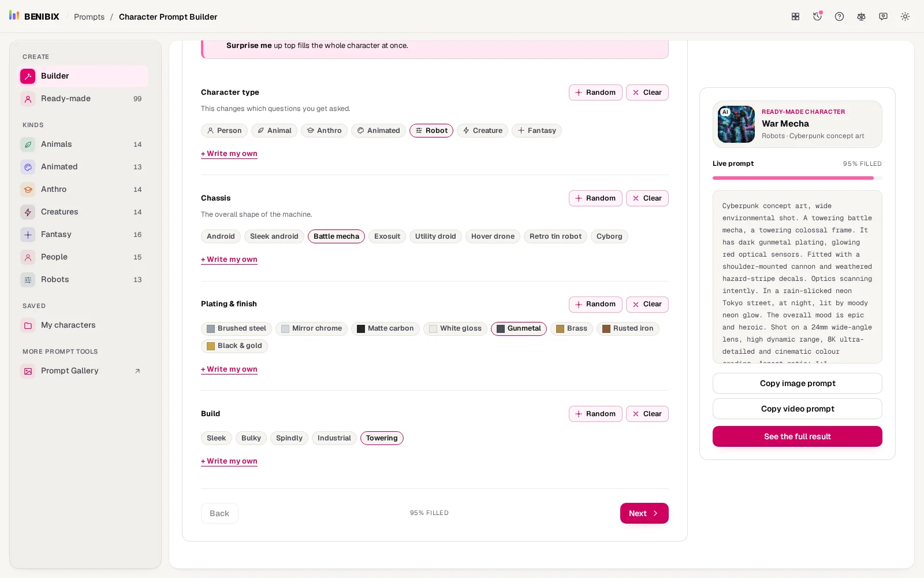Viewport: 924px width, 578px height.
Task: Select the Person character type chip
Action: click(x=224, y=131)
